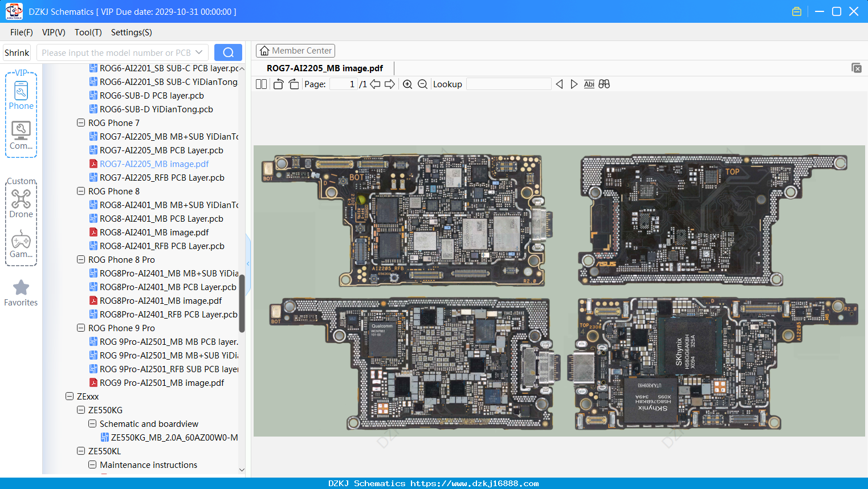Close the open document tab panel
The width and height of the screenshot is (868, 489).
[x=857, y=68]
